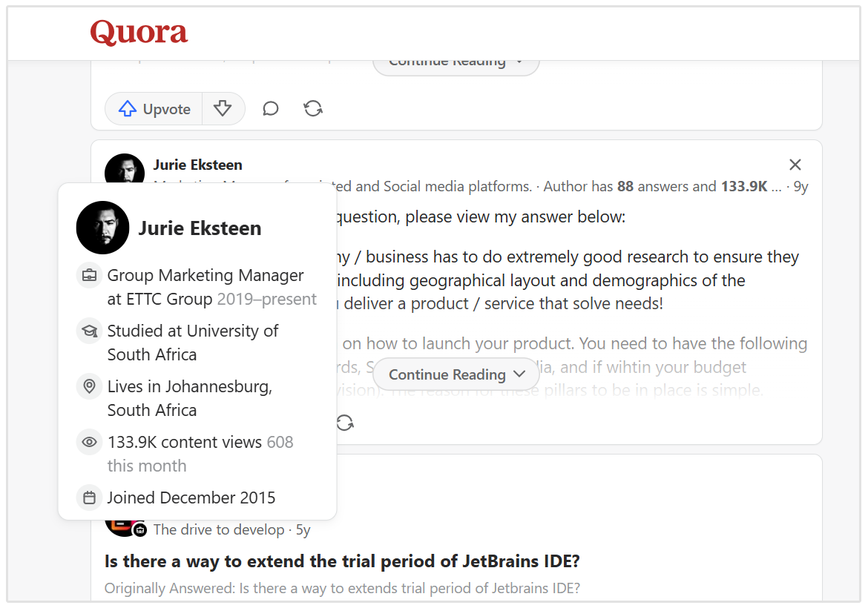Open Continue Reading on Jurie Eksteen's answer
Viewport: 868px width, 608px height.
point(456,374)
